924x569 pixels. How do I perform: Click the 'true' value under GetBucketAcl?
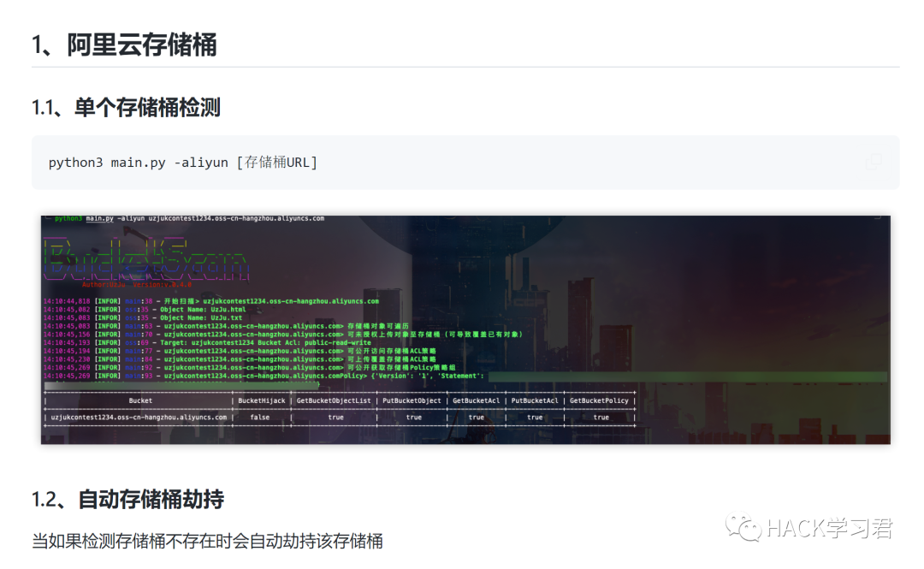point(477,417)
